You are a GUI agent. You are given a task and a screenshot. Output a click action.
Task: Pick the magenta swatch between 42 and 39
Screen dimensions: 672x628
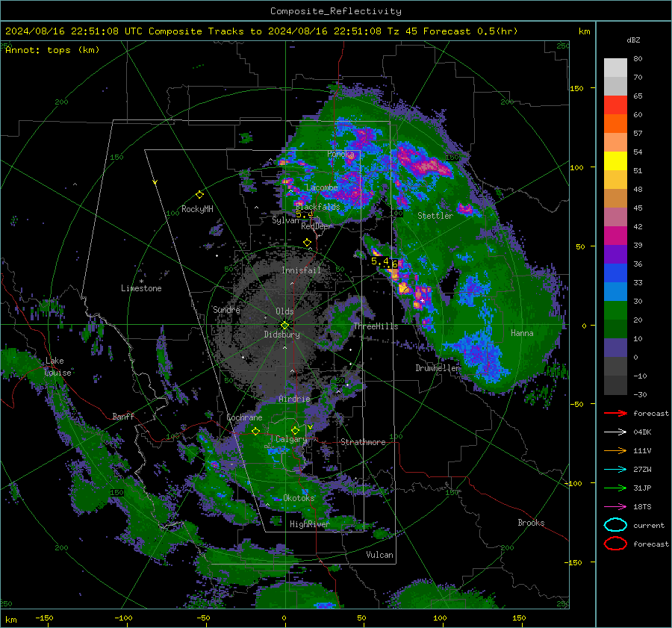pos(615,236)
